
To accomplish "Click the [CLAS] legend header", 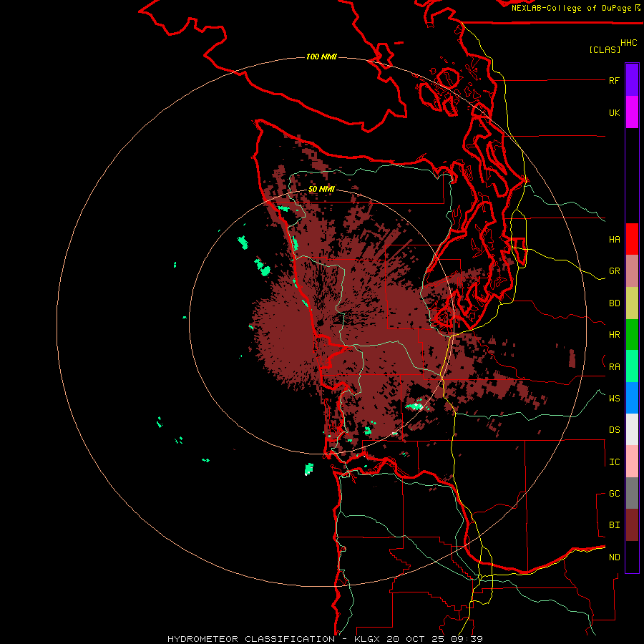I will 605,49.
